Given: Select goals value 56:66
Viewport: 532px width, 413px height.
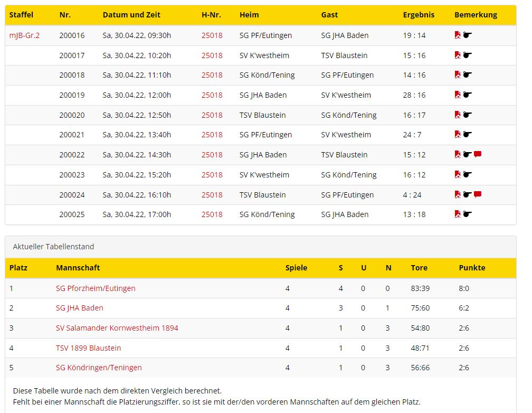Looking at the screenshot, I should 420,368.
